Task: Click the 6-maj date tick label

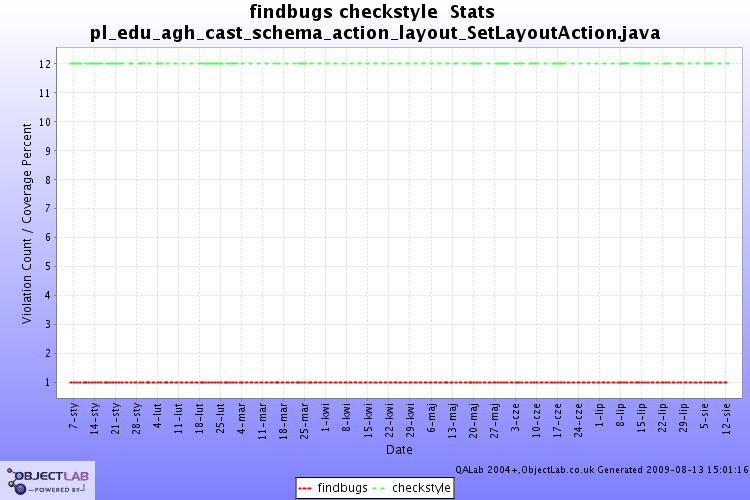Action: click(x=431, y=418)
